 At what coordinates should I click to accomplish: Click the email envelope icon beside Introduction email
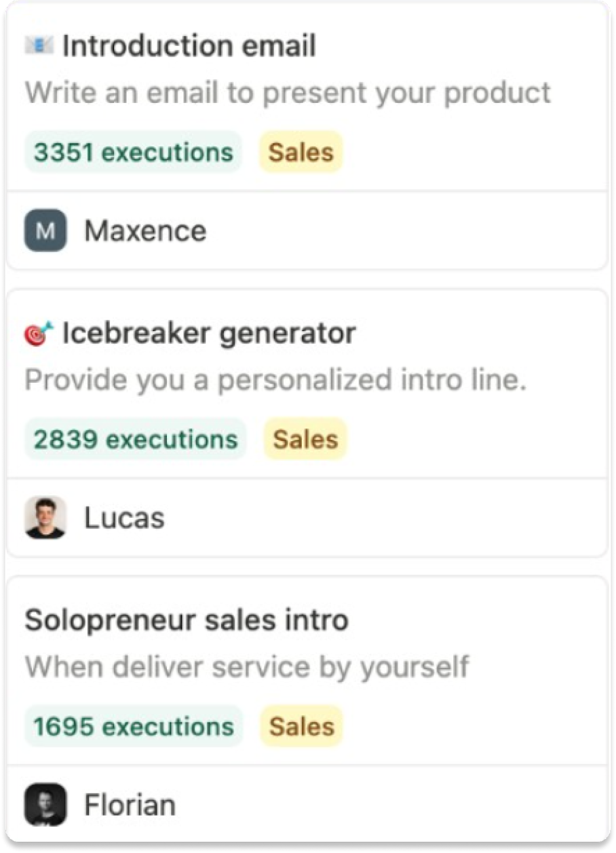point(39,45)
